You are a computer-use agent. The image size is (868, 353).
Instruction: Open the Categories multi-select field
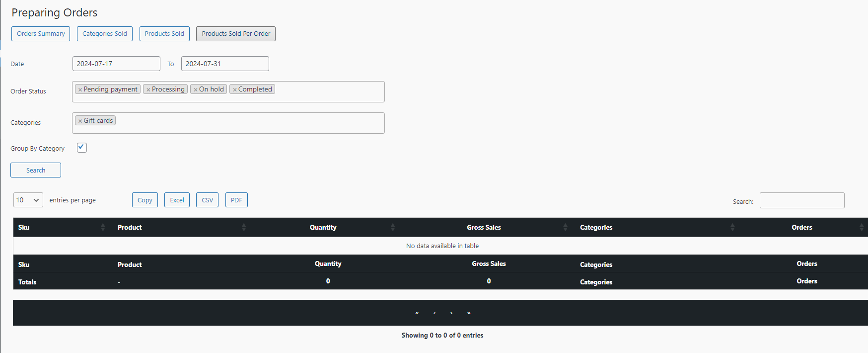click(228, 123)
